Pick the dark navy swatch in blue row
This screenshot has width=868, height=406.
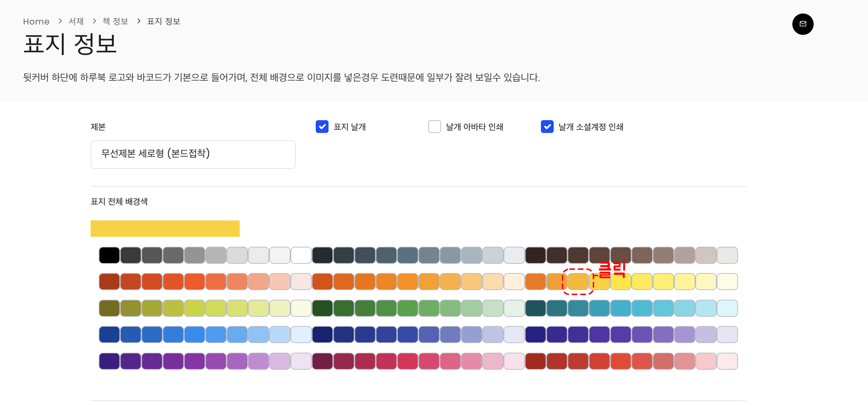322,335
